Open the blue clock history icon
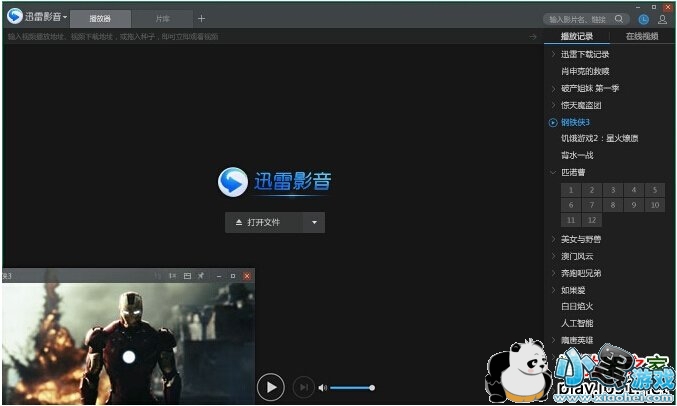This screenshot has height=406, width=677. click(643, 19)
